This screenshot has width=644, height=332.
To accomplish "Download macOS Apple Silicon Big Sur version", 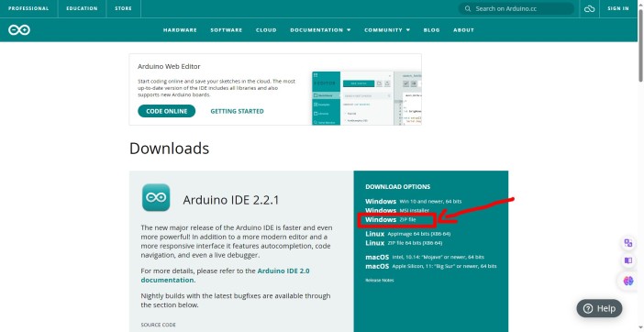I will click(431, 266).
